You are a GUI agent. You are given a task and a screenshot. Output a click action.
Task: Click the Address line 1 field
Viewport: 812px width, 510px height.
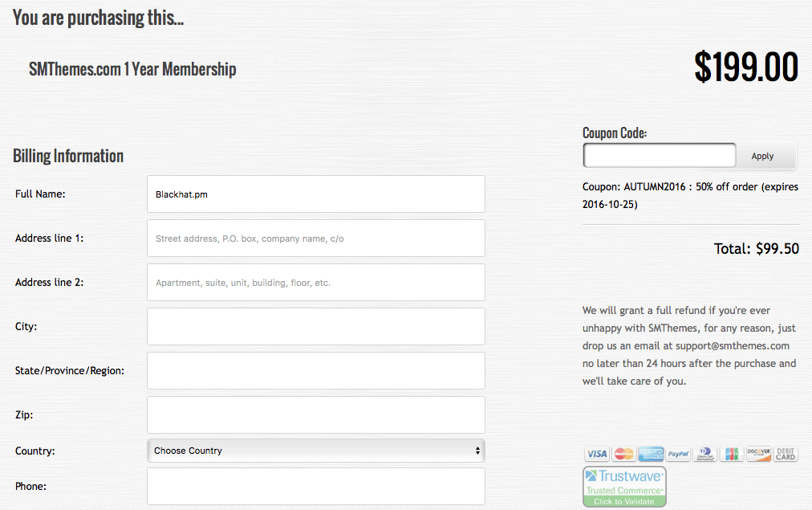[316, 238]
